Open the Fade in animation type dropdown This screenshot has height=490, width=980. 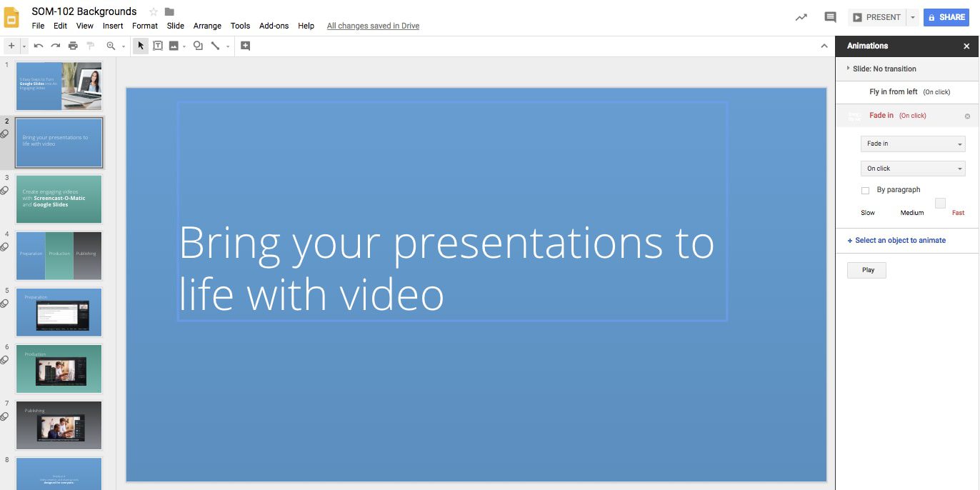(913, 144)
